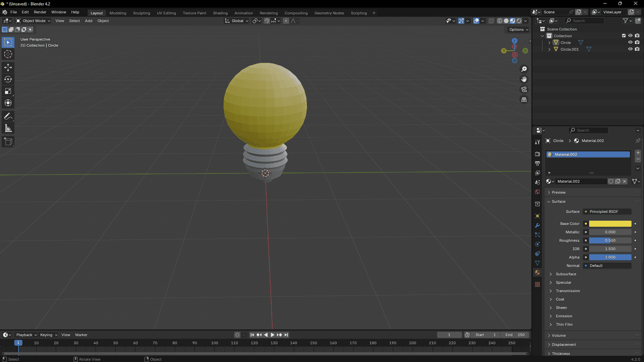Switch to the Shading workspace tab
Viewport: 644px width, 362px height.
[220, 13]
